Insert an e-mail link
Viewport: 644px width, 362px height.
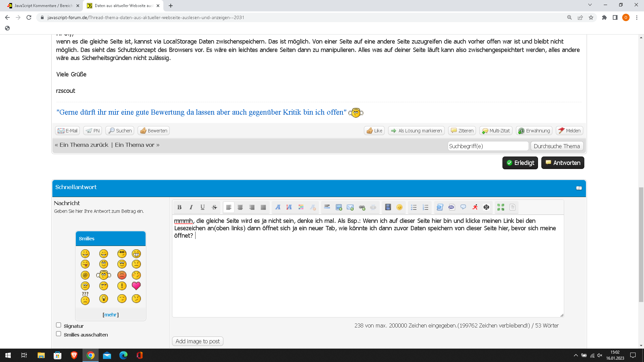(x=350, y=207)
